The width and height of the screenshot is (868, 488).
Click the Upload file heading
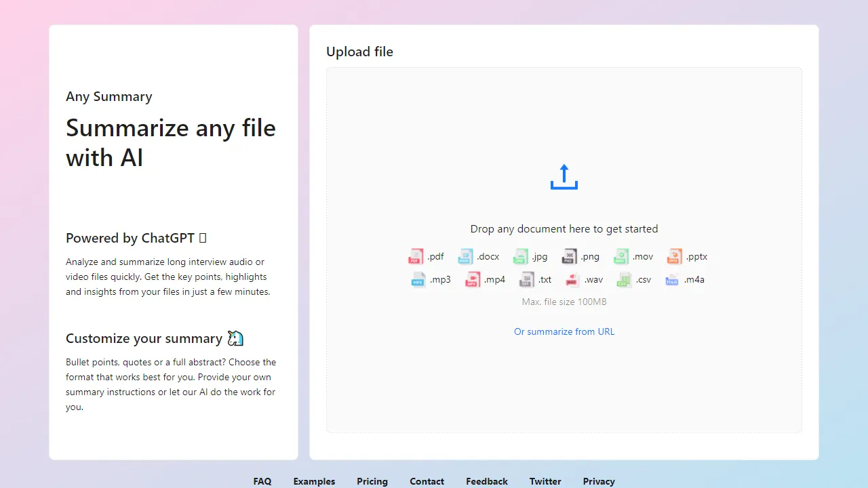pyautogui.click(x=359, y=52)
